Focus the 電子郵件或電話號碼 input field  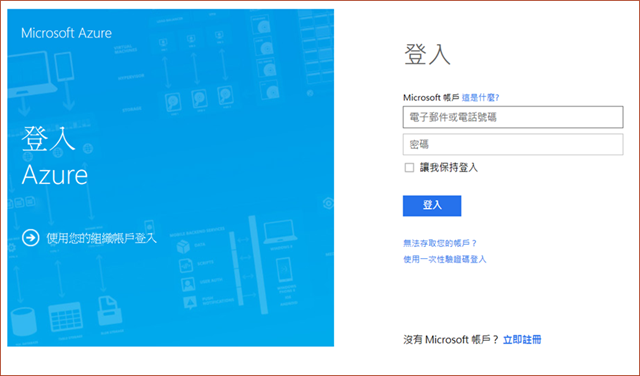coord(513,117)
